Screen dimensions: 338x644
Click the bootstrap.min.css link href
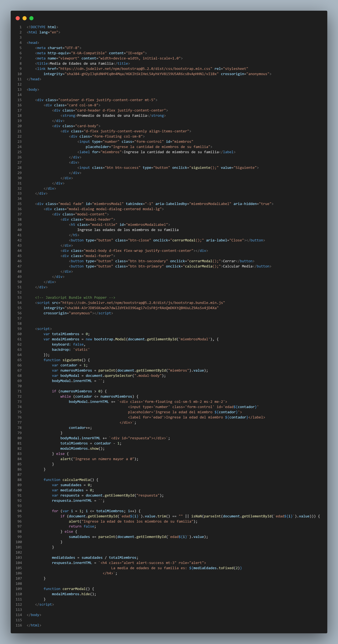point(135,69)
